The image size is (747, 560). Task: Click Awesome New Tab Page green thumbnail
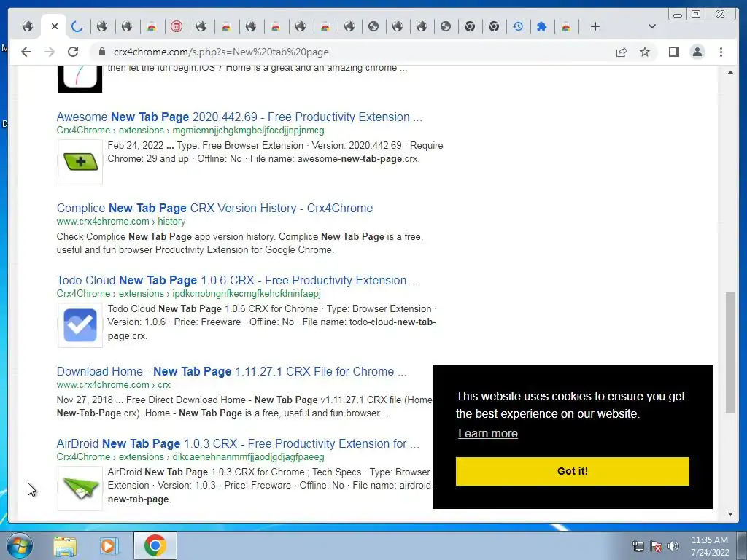[80, 162]
